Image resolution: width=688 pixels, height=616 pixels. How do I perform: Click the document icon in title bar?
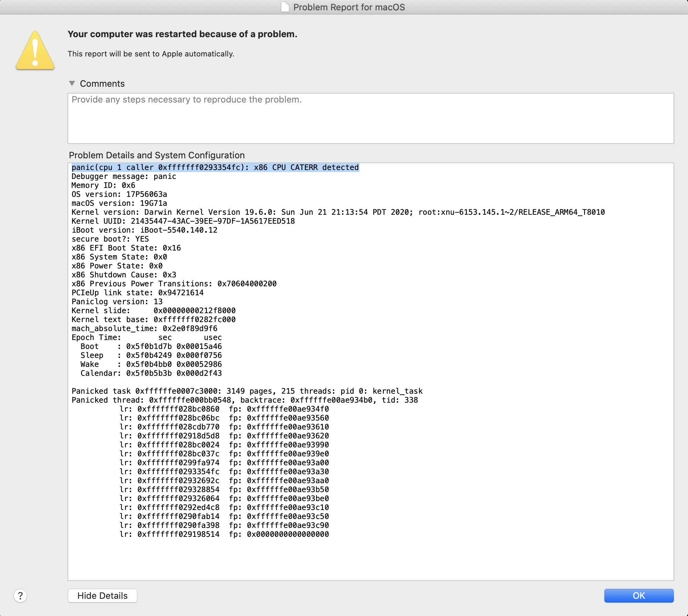tap(285, 7)
